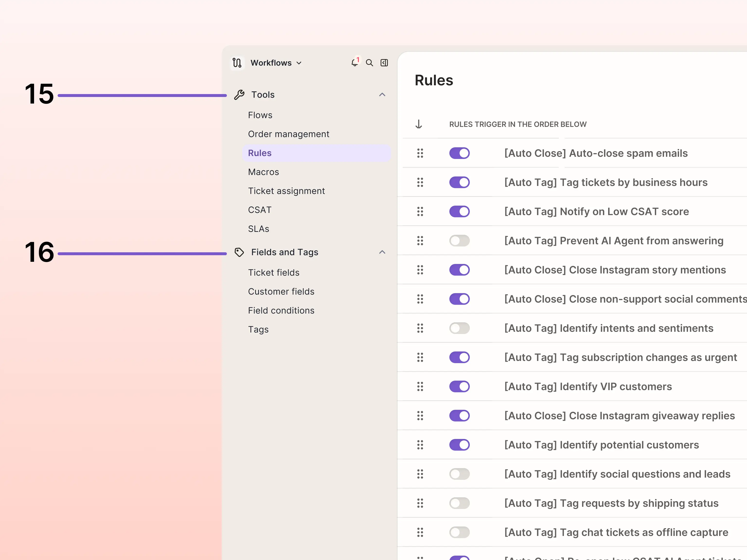Click the Tools wrench icon
747x560 pixels.
[239, 95]
